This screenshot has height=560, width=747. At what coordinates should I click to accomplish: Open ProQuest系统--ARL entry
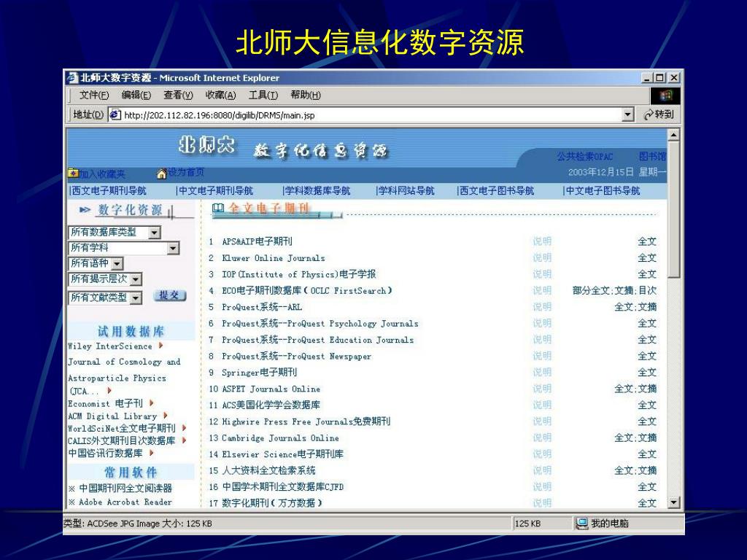coord(262,307)
